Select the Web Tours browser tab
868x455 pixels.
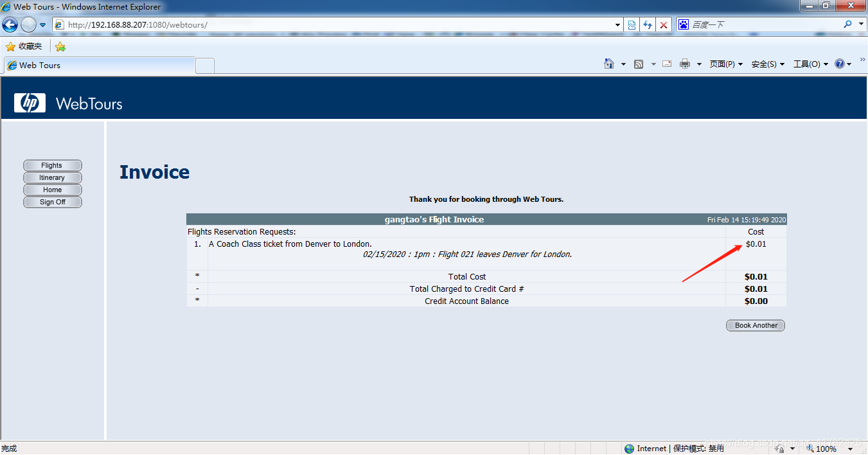coord(99,65)
